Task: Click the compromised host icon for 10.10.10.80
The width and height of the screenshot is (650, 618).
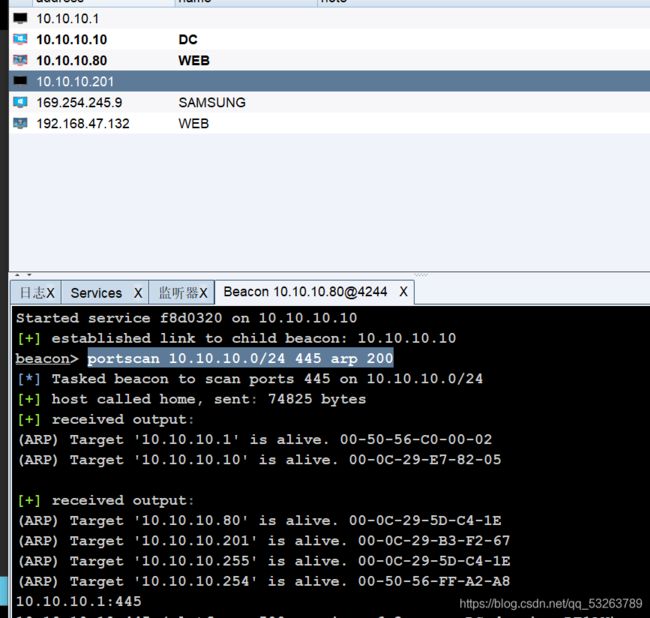Action: [x=20, y=61]
